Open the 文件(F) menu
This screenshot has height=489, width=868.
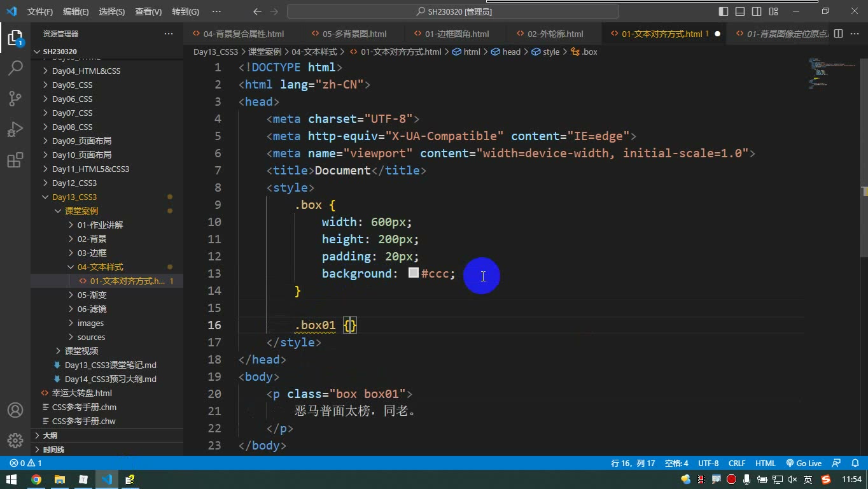[40, 11]
